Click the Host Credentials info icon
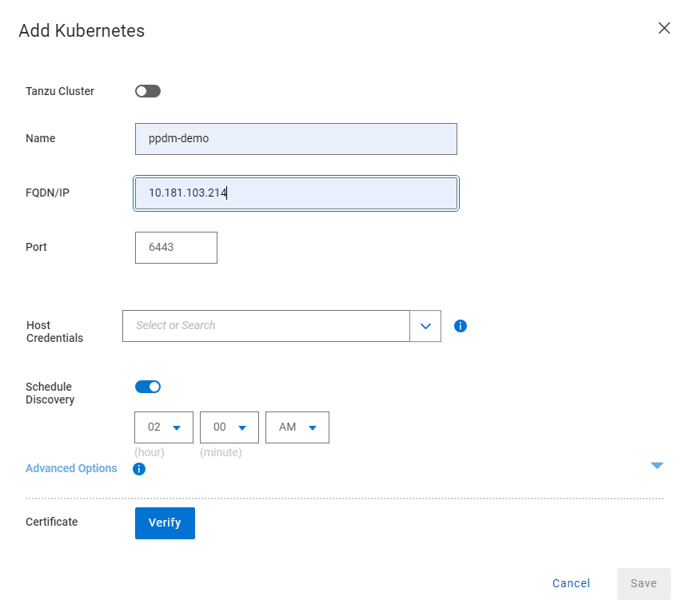Image resolution: width=686 pixels, height=616 pixels. pos(461,326)
